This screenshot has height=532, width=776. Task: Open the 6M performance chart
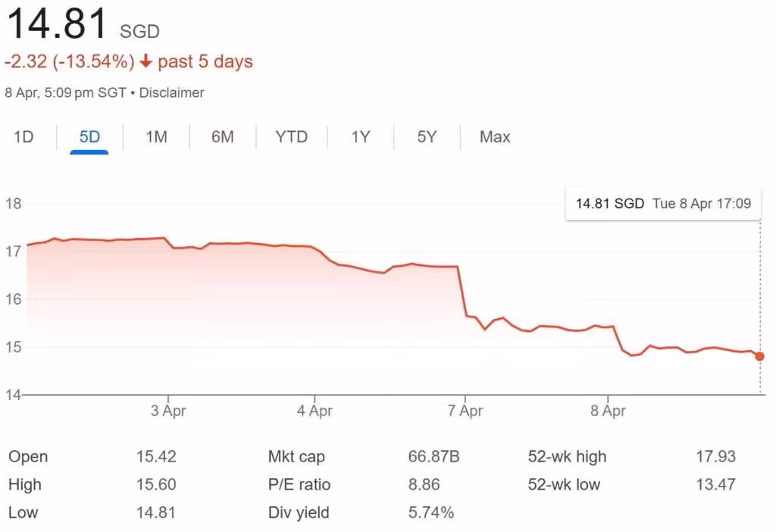[x=223, y=136]
